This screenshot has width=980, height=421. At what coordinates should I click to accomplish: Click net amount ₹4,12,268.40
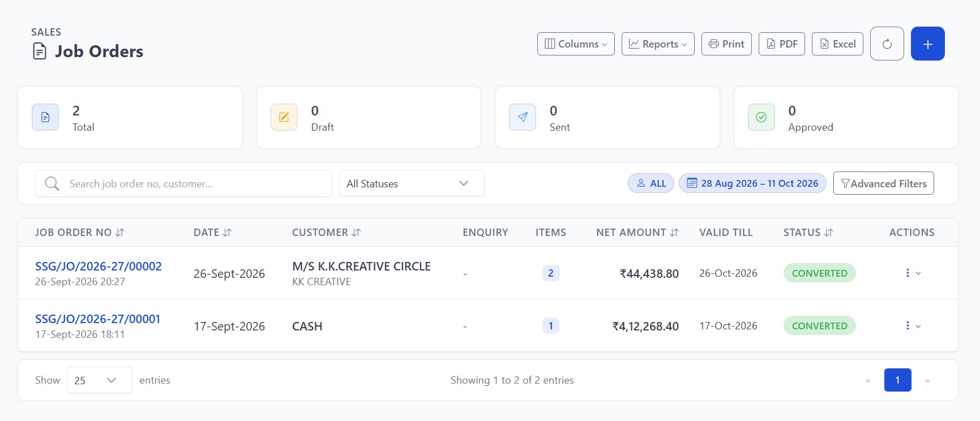pos(645,327)
